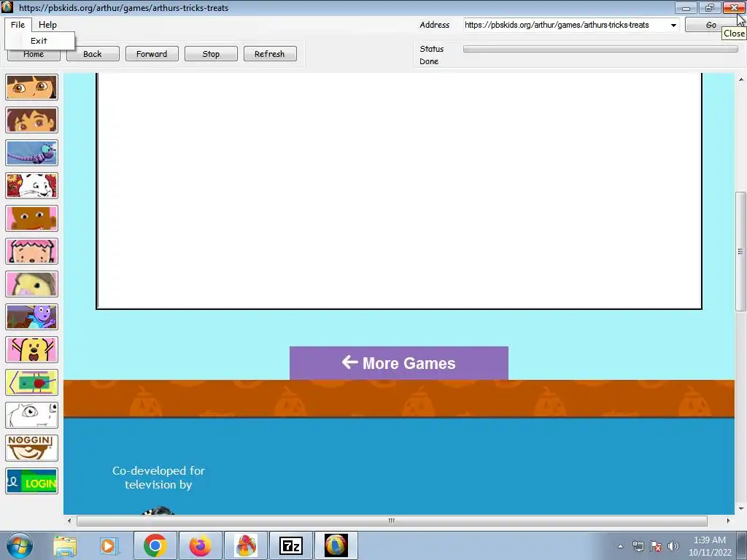Open the Dora character sidebar icon

pyautogui.click(x=32, y=87)
